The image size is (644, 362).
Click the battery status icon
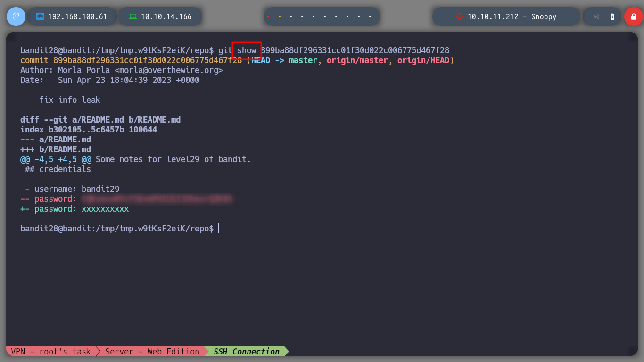[612, 16]
